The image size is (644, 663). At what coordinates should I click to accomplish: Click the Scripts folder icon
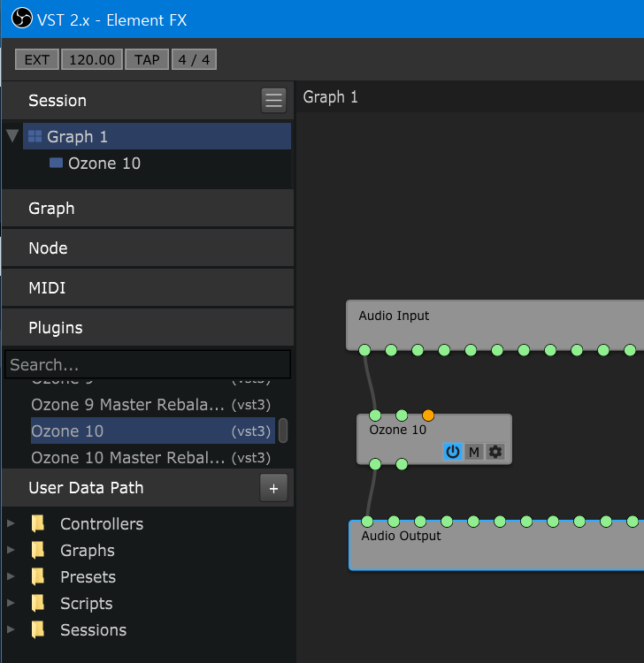(38, 603)
